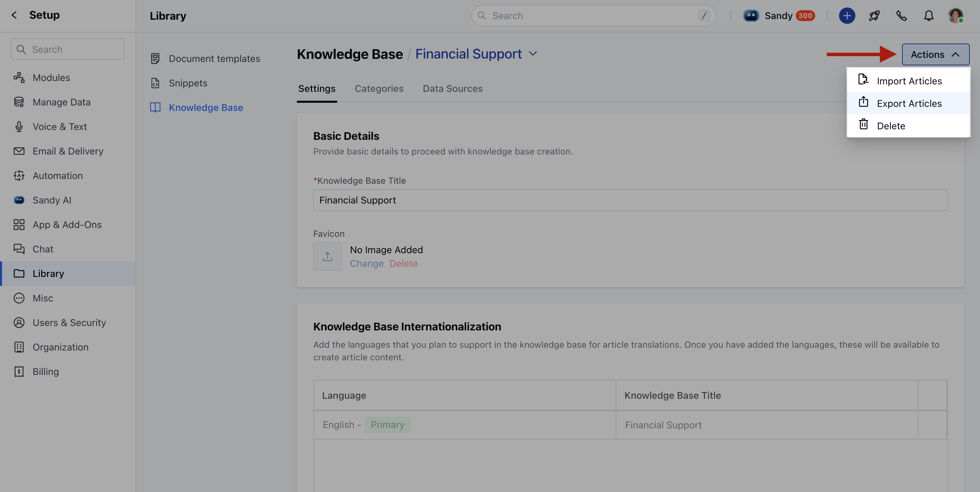Click Delete in the Actions menu
The image size is (980, 492).
click(890, 126)
